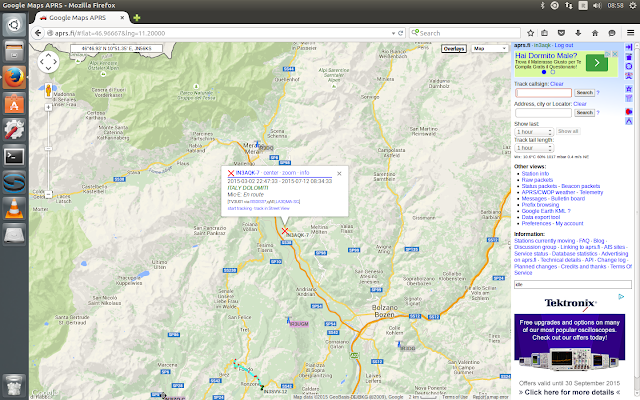Pick the Street View pegman icon
Screen dimensions: 640x400
[48, 90]
